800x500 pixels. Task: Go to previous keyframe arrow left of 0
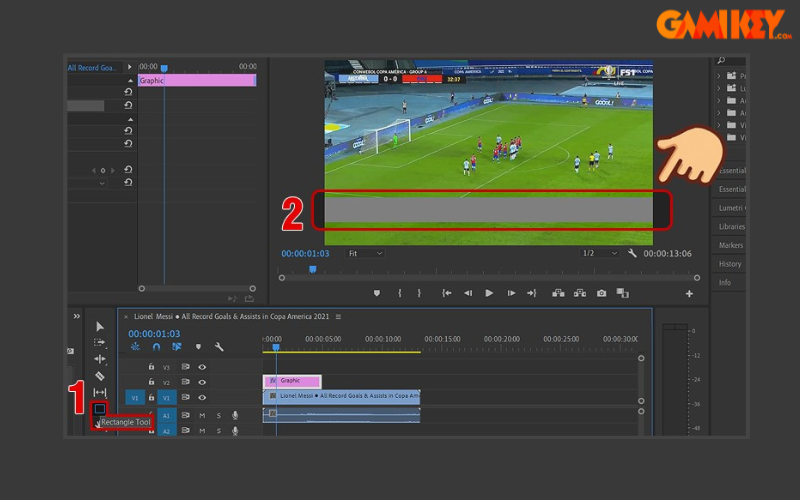pos(94,170)
